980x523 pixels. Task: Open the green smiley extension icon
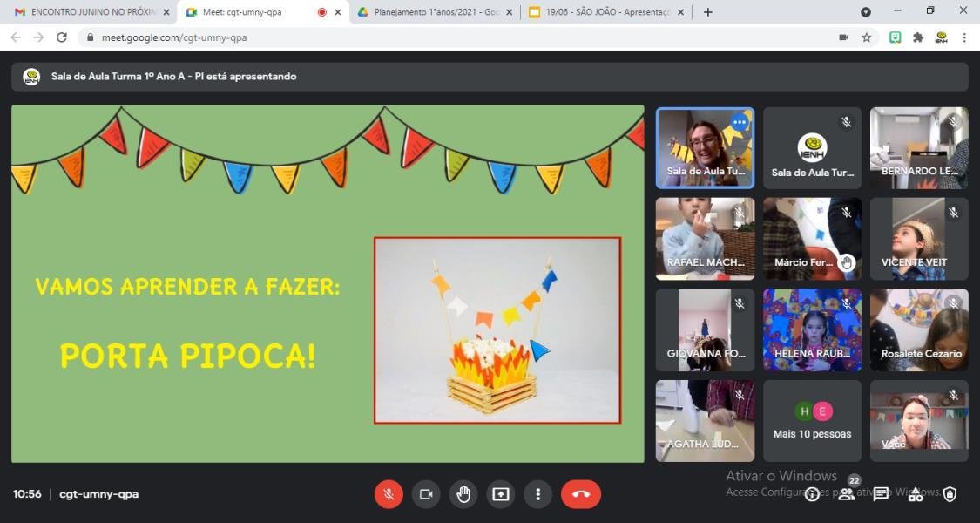point(895,37)
